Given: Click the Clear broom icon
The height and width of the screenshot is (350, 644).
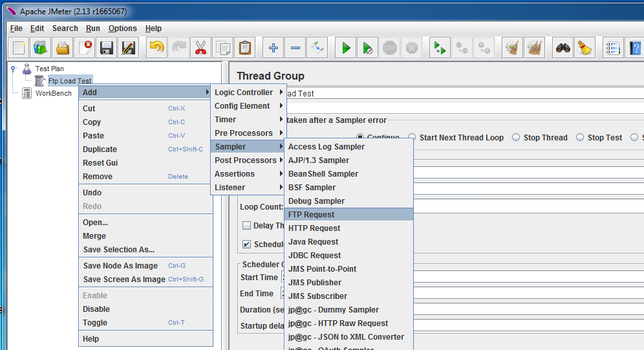Looking at the screenshot, I should point(512,48).
